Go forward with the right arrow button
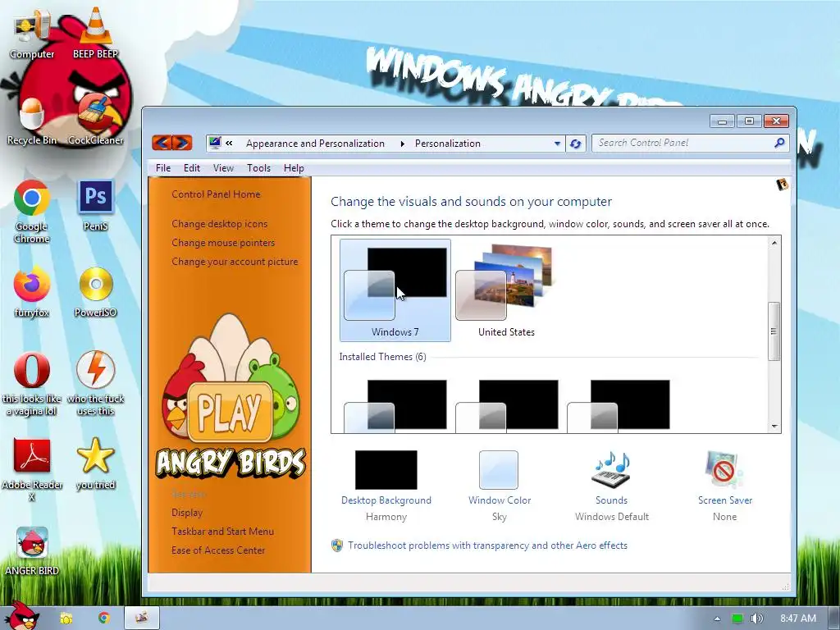This screenshot has width=840, height=630. click(x=182, y=143)
